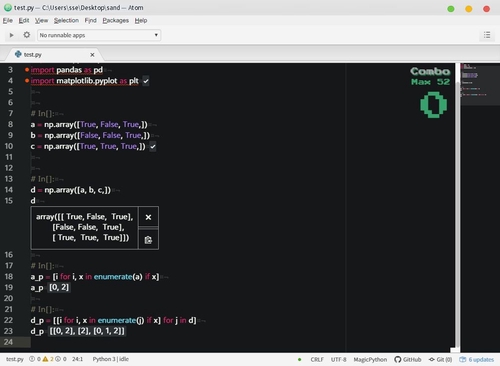Copy the array output with clipboard icon
This screenshot has width=500, height=366.
click(x=148, y=240)
